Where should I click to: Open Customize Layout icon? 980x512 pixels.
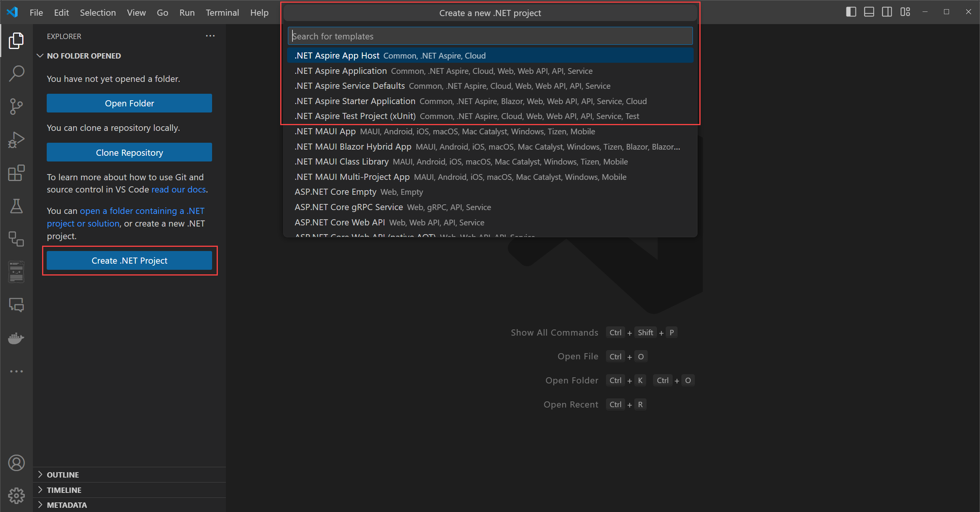click(x=905, y=12)
